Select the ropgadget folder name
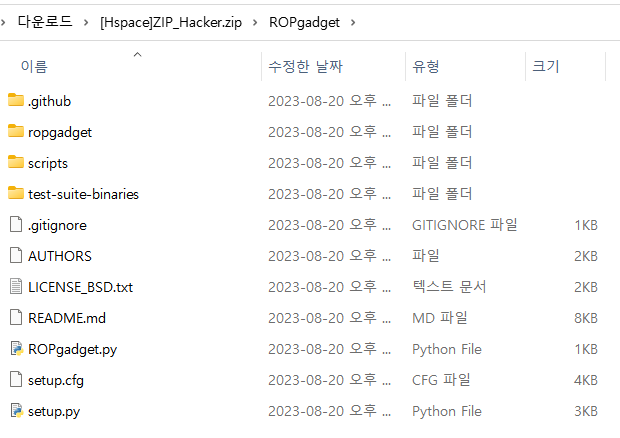Image resolution: width=620 pixels, height=438 pixels. pos(60,132)
